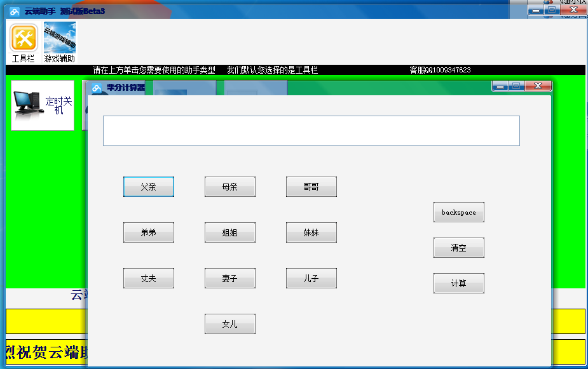Viewport: 588px width, 369px height.
Task: Click the calculator window's cloud logo icon
Action: click(x=97, y=88)
